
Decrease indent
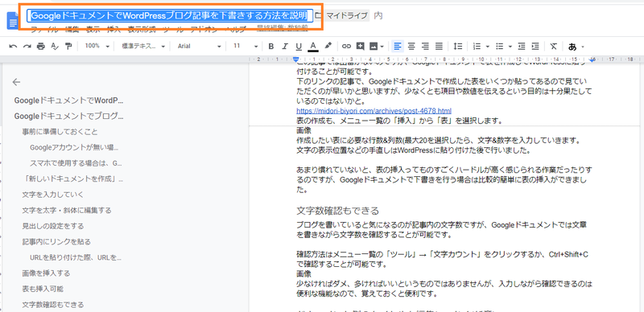click(x=521, y=47)
